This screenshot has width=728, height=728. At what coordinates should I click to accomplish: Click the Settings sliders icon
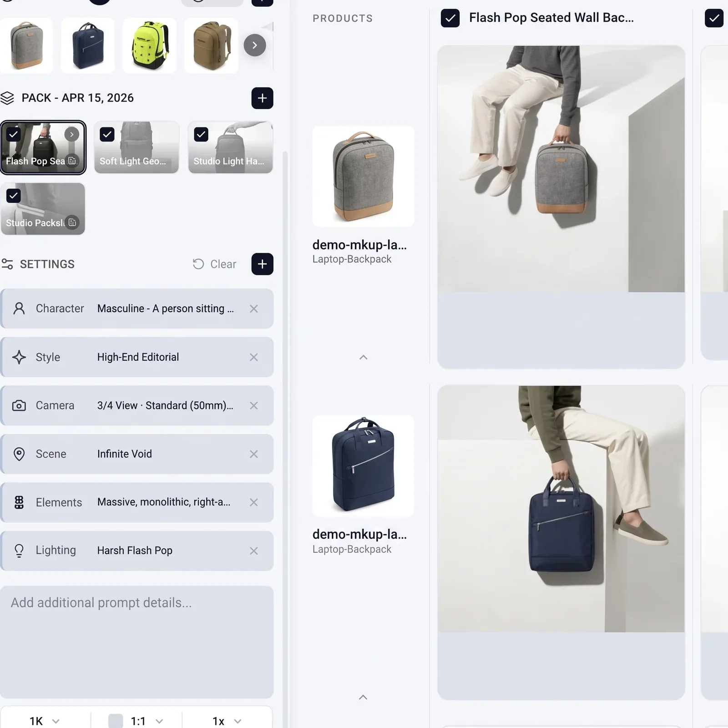[7, 264]
